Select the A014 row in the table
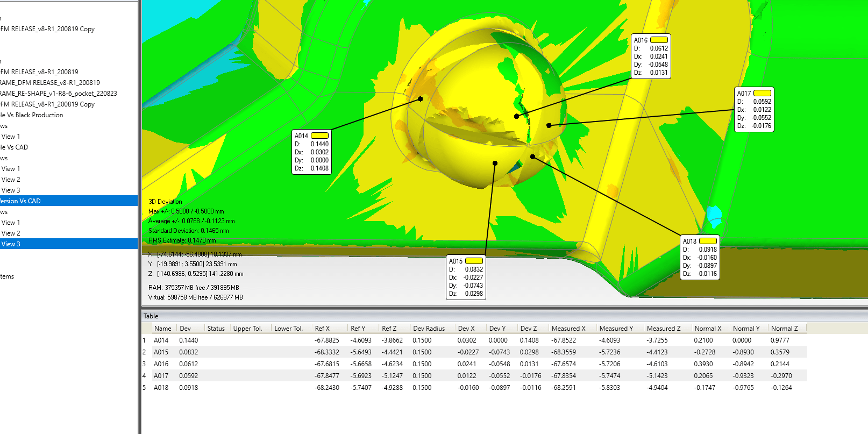Image resolution: width=868 pixels, height=434 pixels. 474,340
